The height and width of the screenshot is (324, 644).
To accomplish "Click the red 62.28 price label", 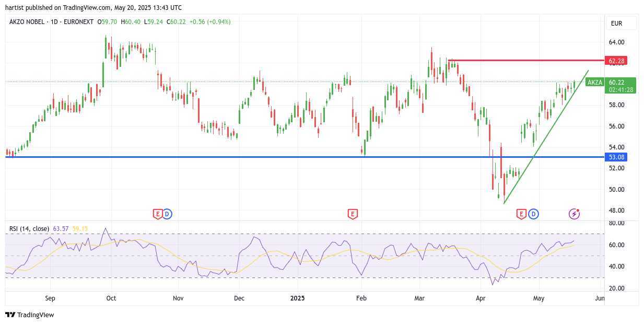I will coord(616,61).
